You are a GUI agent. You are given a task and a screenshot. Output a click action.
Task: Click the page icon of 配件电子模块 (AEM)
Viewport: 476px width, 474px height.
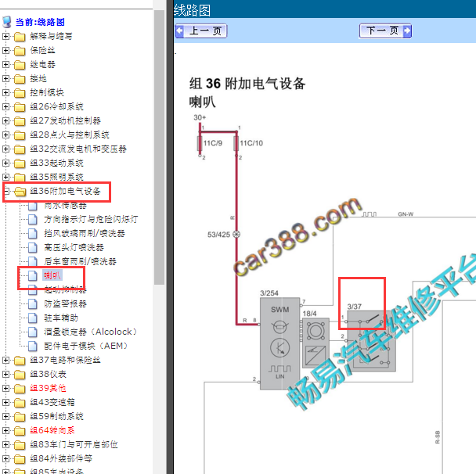click(x=32, y=346)
